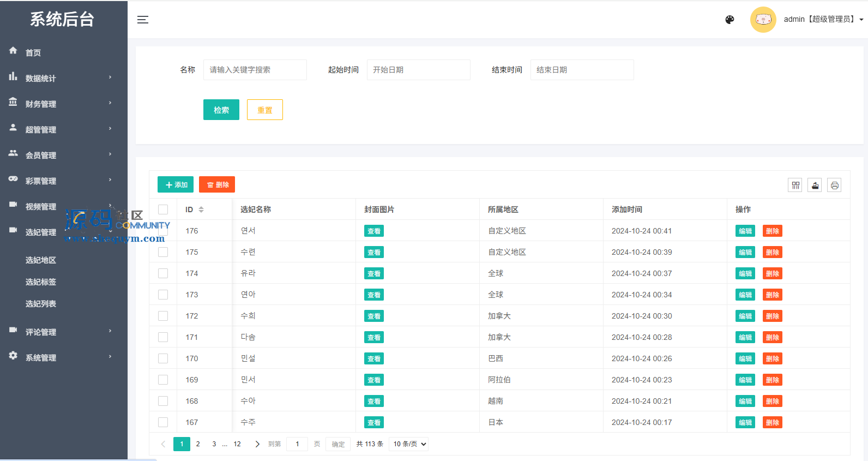Viewport: 868px width, 461px height.
Task: Collapse sidebar with hamburger menu icon
Action: 143,20
